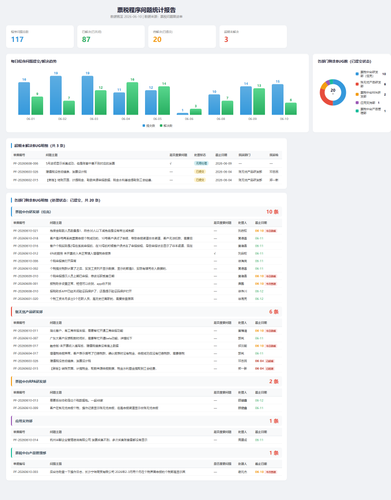The width and height of the screenshot is (391, 500).
Task: Click the 06-06 axis label
Action: point(189,119)
